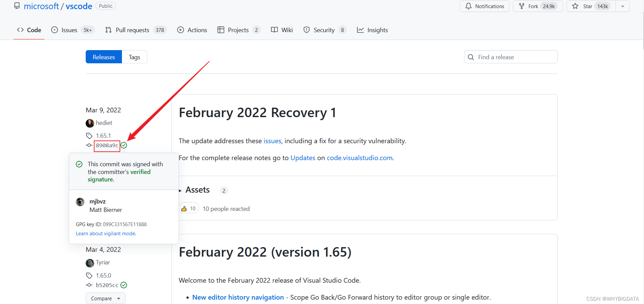
Task: Click the repository icon beside microsoft
Action: [x=17, y=6]
